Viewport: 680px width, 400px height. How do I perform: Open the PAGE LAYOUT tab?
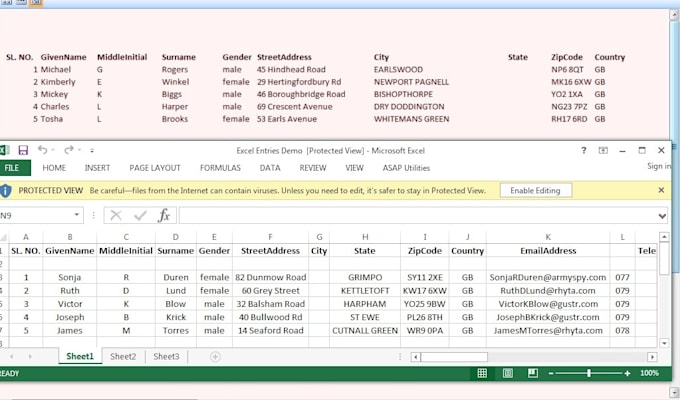[155, 168]
